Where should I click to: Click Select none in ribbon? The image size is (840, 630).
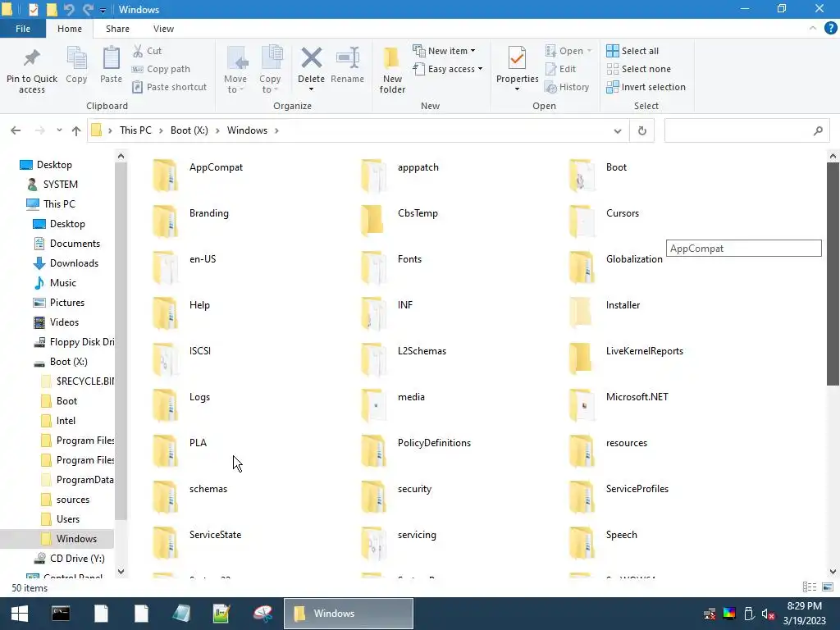coord(638,69)
